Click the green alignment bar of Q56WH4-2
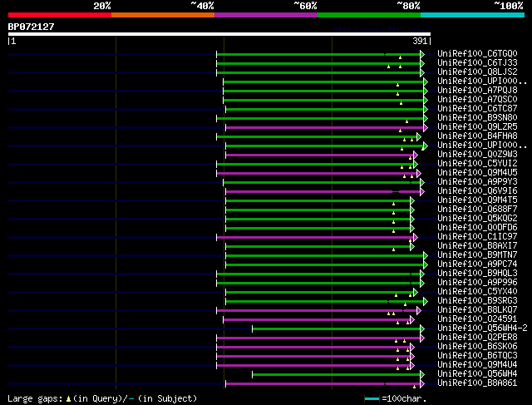This screenshot has height=405, width=532. [336, 329]
